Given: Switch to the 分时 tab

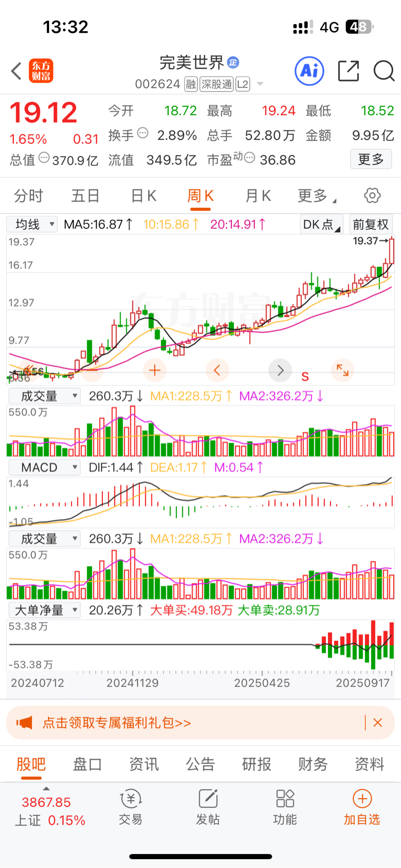Looking at the screenshot, I should click(28, 196).
